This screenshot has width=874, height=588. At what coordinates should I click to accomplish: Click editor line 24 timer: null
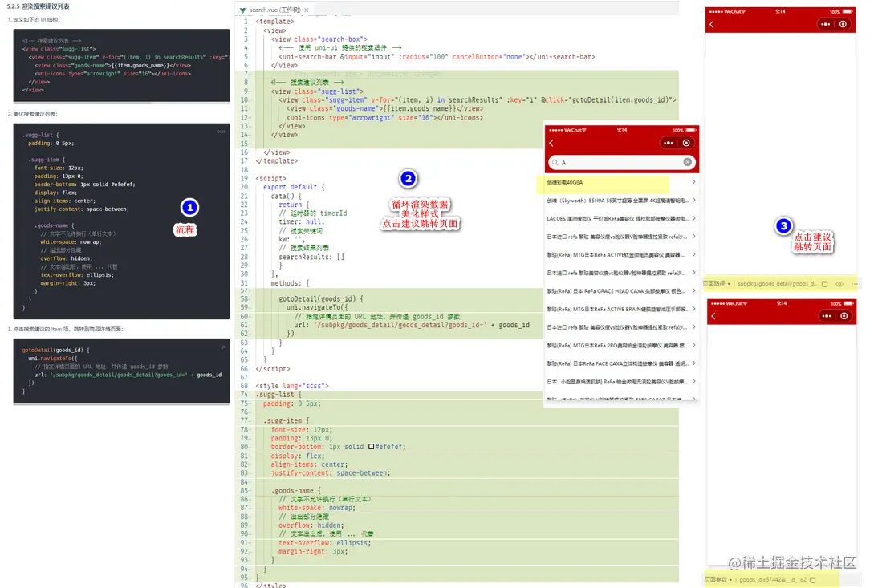point(300,222)
